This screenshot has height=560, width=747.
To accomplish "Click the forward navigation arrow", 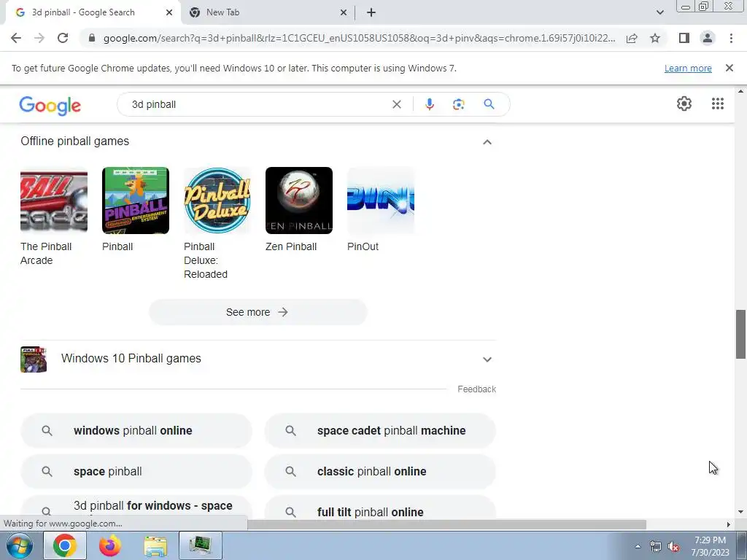I will 39,38.
